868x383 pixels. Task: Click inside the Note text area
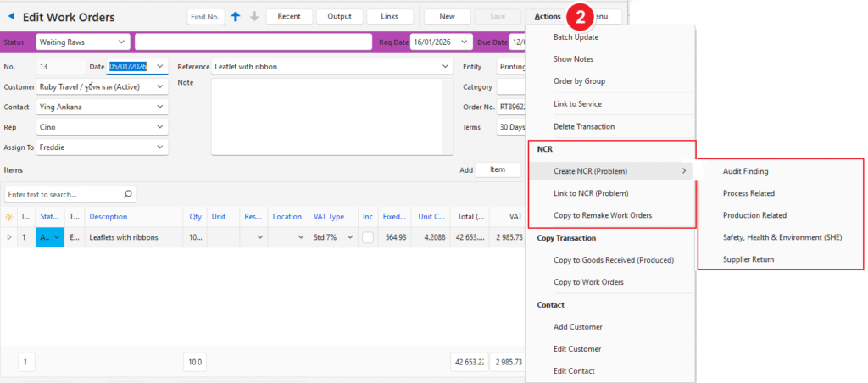[326, 119]
